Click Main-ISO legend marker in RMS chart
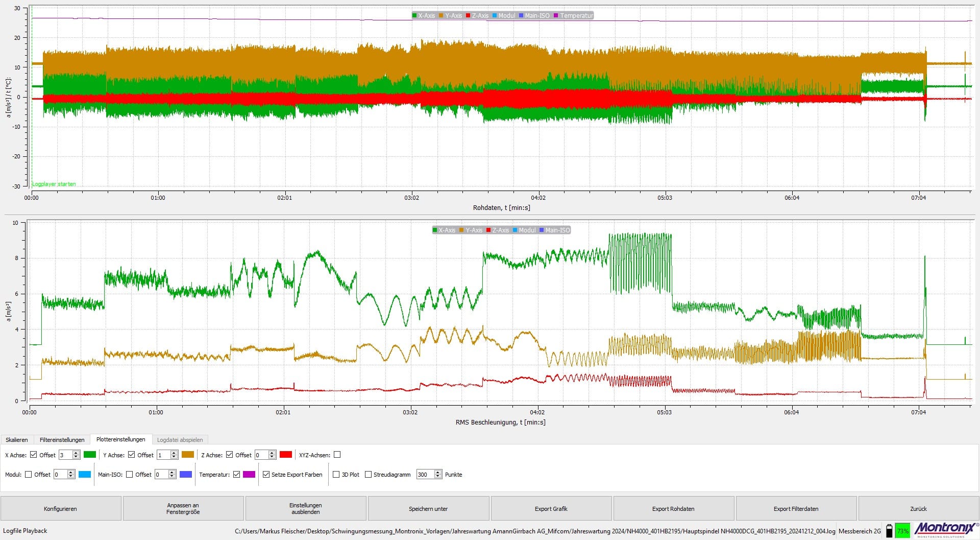Viewport: 980px width, 540px height. (x=542, y=230)
